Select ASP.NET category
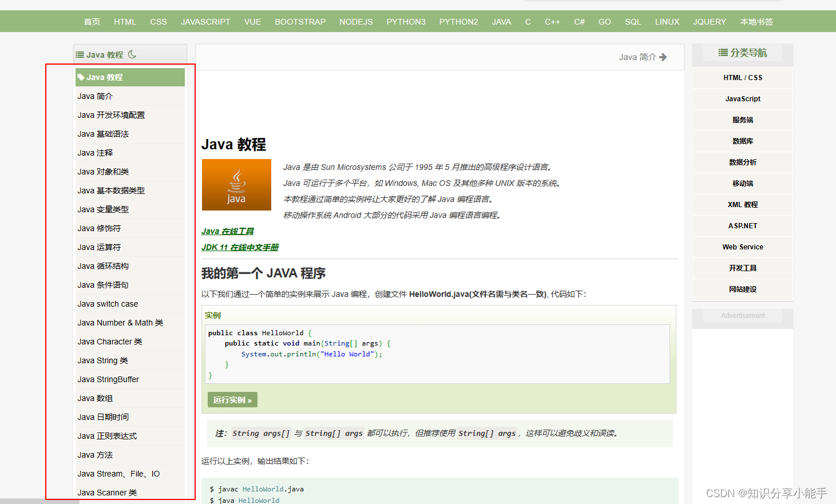Viewport: 836px width, 504px height. (743, 226)
